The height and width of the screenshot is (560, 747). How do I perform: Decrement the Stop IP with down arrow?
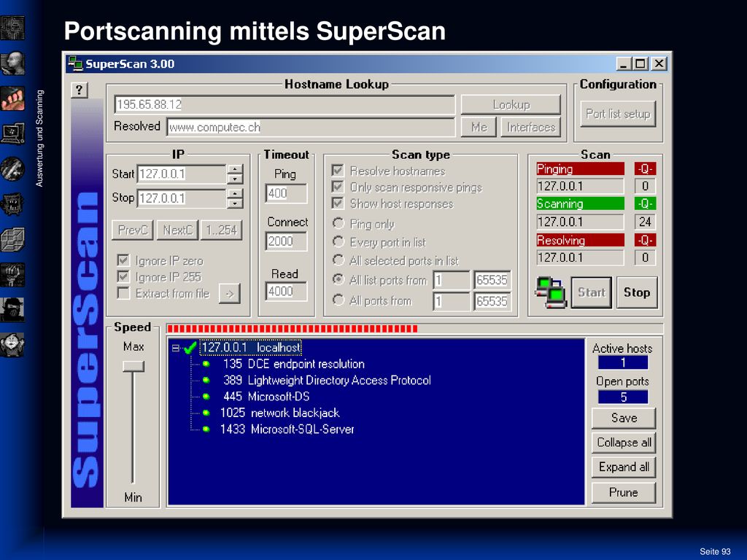(235, 203)
